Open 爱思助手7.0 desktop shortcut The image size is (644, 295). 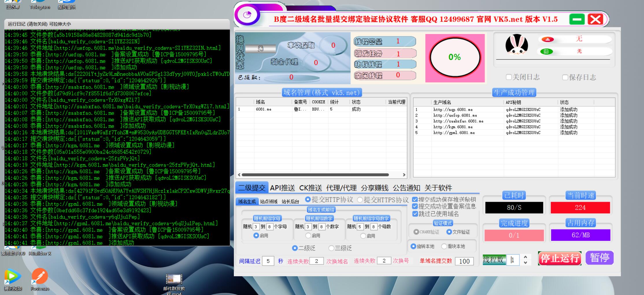pos(13,251)
